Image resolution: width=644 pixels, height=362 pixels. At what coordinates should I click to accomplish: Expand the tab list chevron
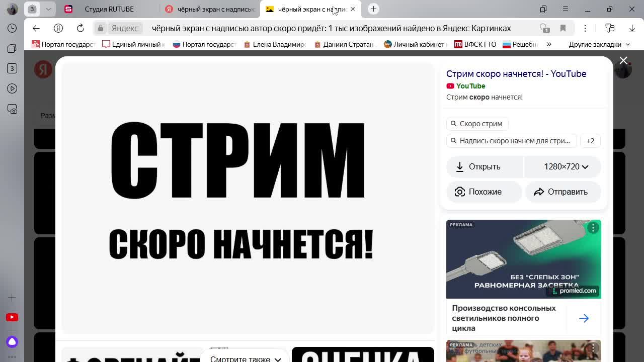pyautogui.click(x=48, y=9)
